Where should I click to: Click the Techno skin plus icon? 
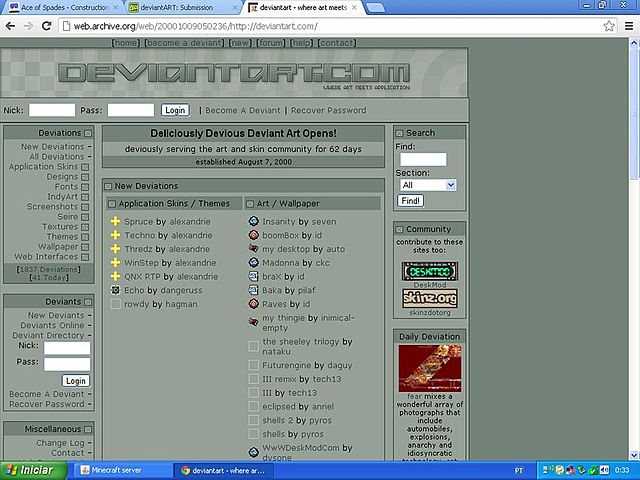(x=116, y=235)
